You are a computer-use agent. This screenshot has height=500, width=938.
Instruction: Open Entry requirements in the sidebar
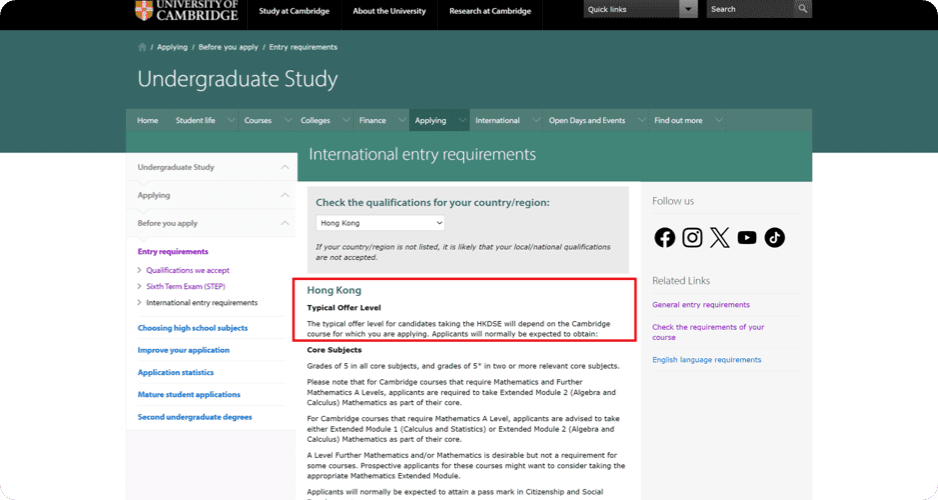[173, 252]
